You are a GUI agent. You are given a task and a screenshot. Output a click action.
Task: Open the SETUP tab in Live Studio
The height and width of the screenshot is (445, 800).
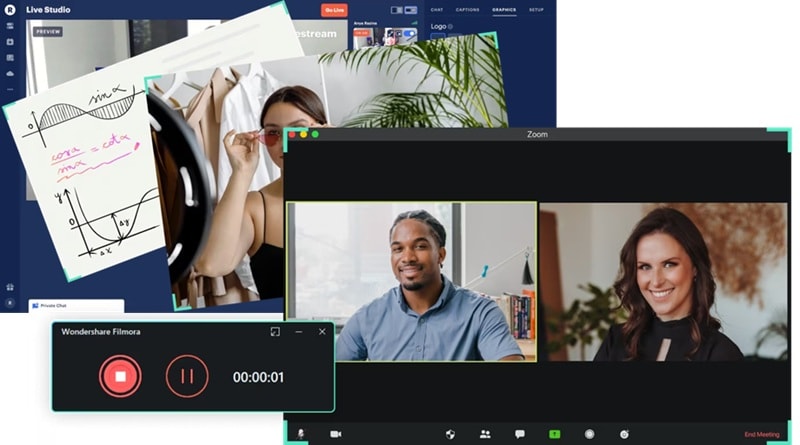click(x=536, y=10)
